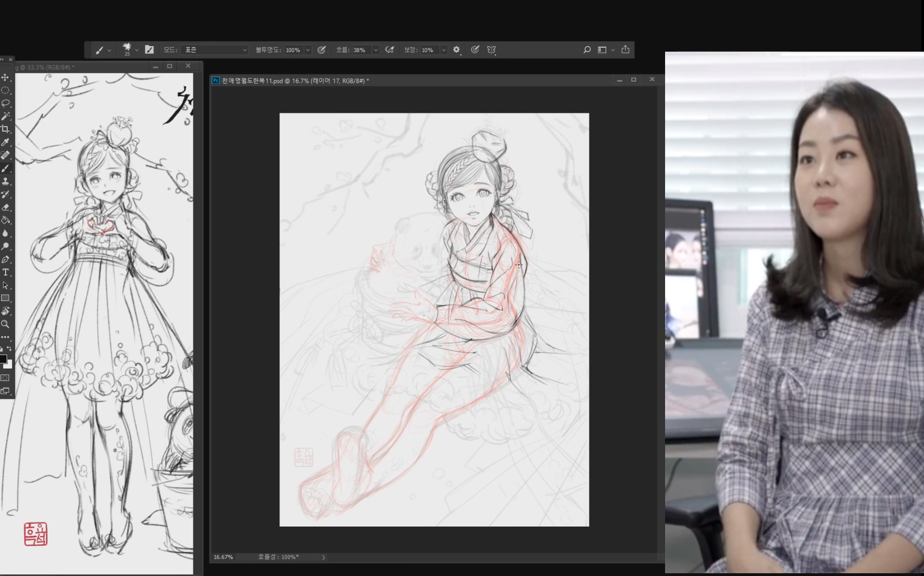Open the butterfly symmetry paint options
924x576 pixels.
tap(492, 50)
